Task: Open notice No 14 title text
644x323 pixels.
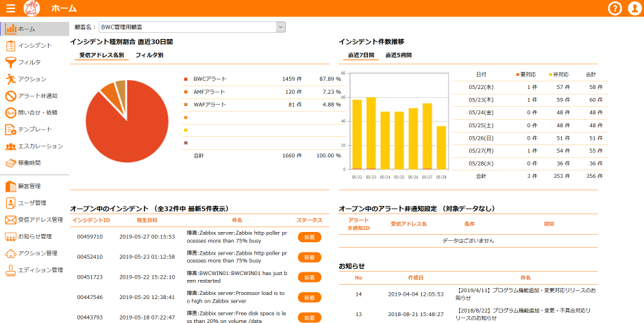Action: [525, 294]
